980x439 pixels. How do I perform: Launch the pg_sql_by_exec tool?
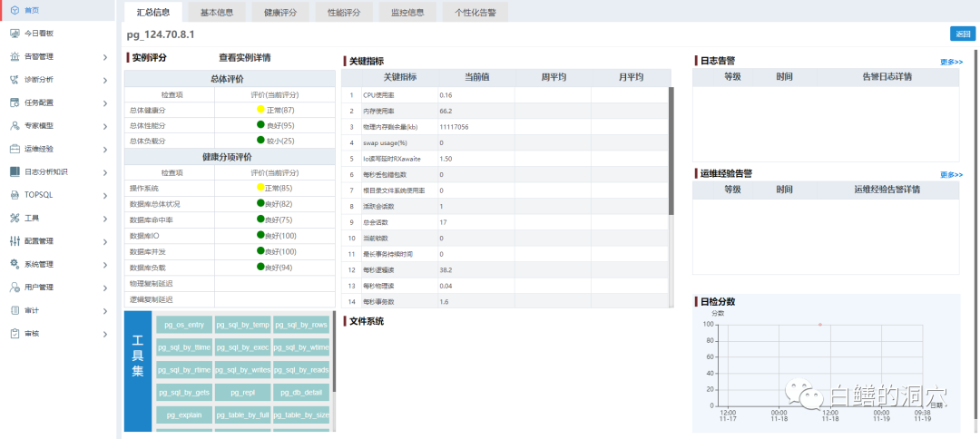coord(242,347)
